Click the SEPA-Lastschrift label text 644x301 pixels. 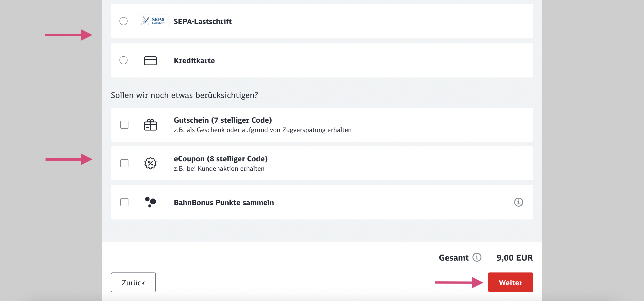[x=203, y=22]
